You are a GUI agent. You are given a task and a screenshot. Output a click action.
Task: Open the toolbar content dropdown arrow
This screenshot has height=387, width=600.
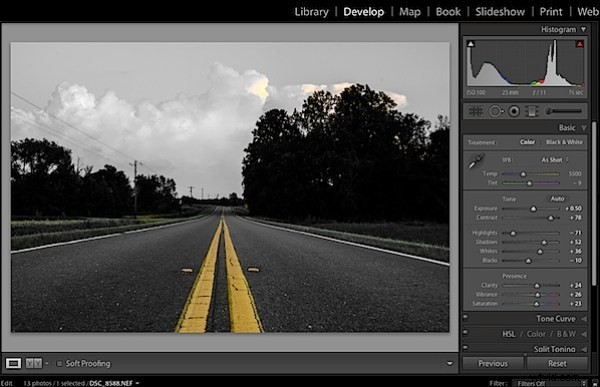(450, 364)
